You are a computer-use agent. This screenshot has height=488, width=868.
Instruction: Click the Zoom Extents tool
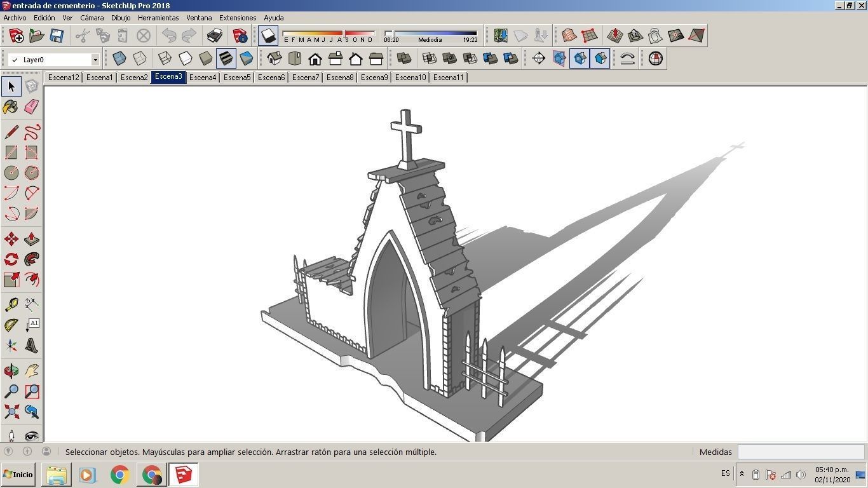pos(11,412)
